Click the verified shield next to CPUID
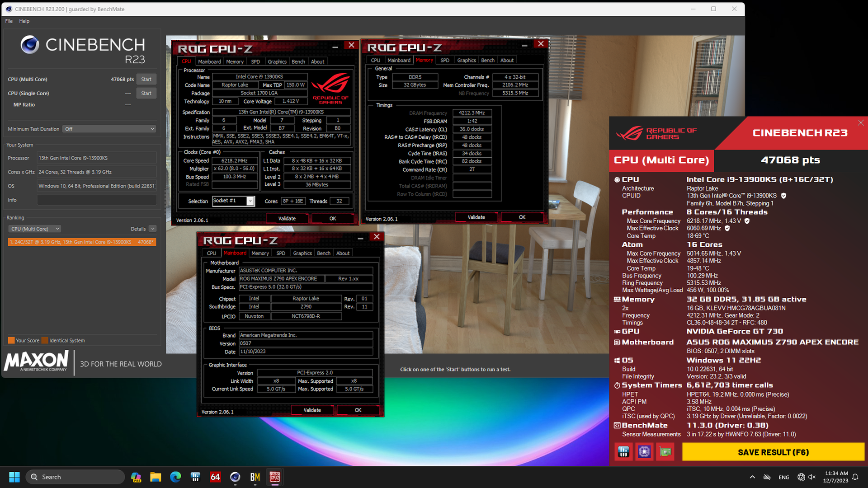 783,196
